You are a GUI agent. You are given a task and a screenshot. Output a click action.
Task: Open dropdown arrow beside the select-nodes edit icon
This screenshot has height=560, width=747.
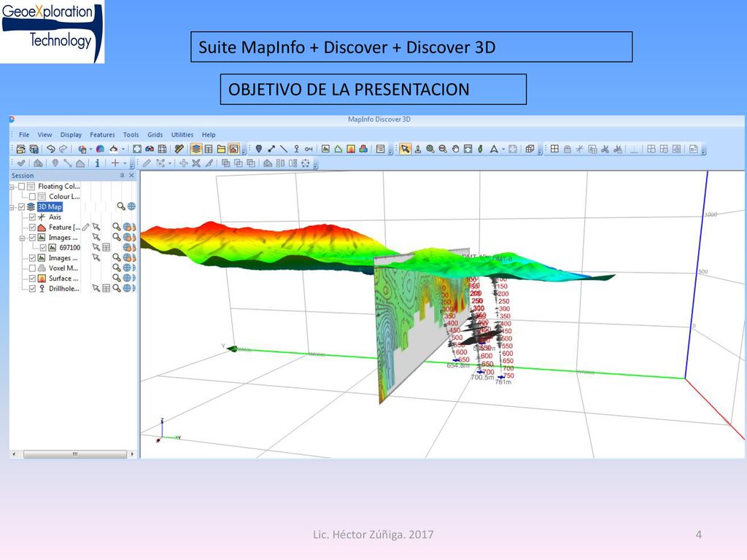pos(170,163)
